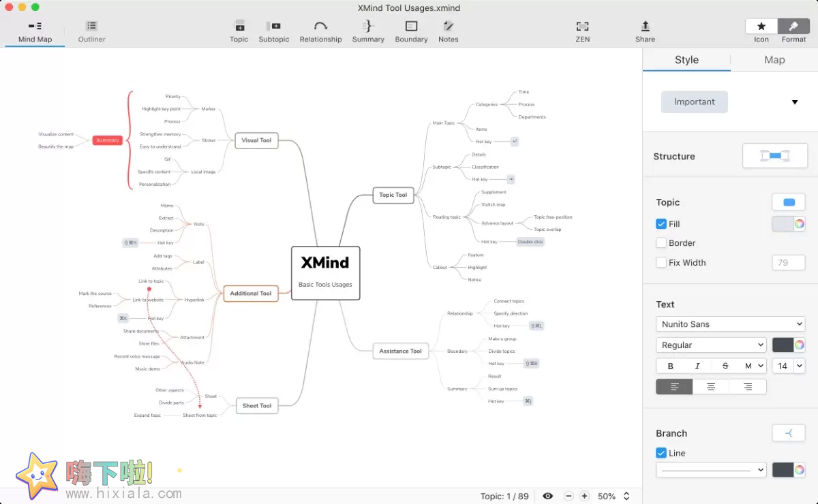
Task: Open the Nunito Sans font dropdown
Action: (730, 324)
